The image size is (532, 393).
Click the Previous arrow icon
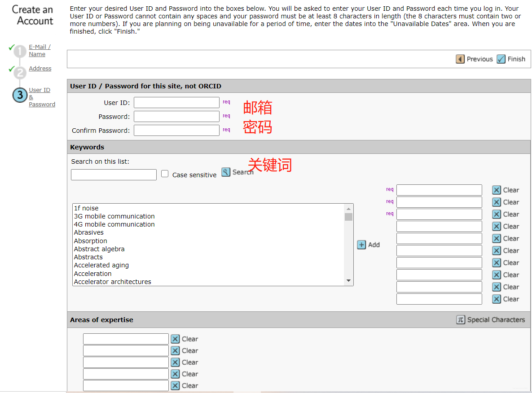460,59
